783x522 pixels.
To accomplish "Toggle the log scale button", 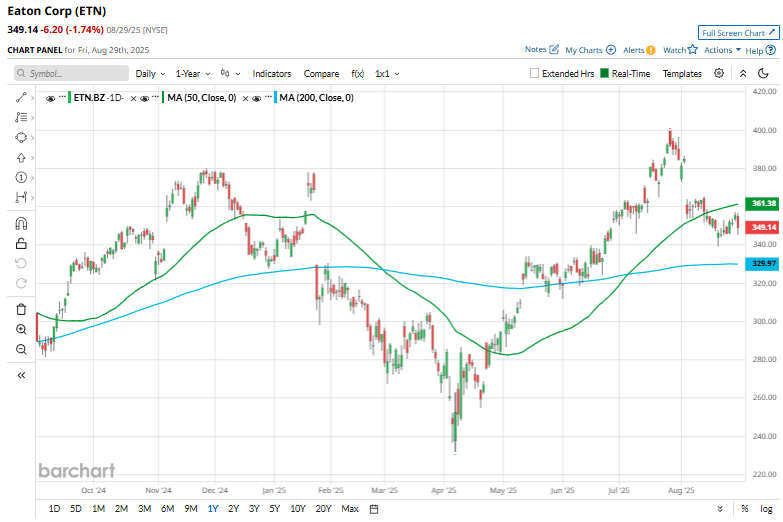I will tap(767, 509).
